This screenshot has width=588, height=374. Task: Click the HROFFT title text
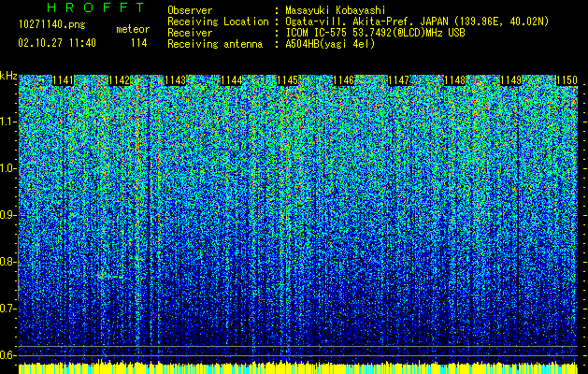(96, 7)
